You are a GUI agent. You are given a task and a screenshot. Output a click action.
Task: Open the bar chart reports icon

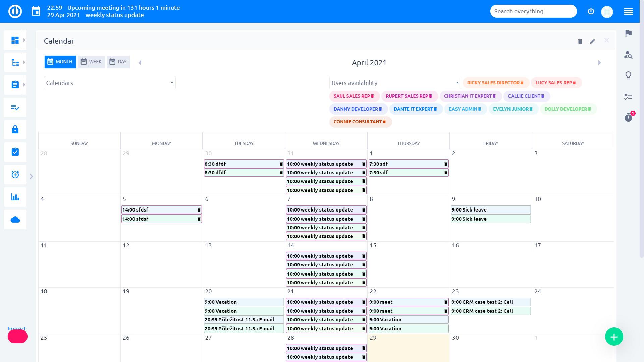coord(15,197)
